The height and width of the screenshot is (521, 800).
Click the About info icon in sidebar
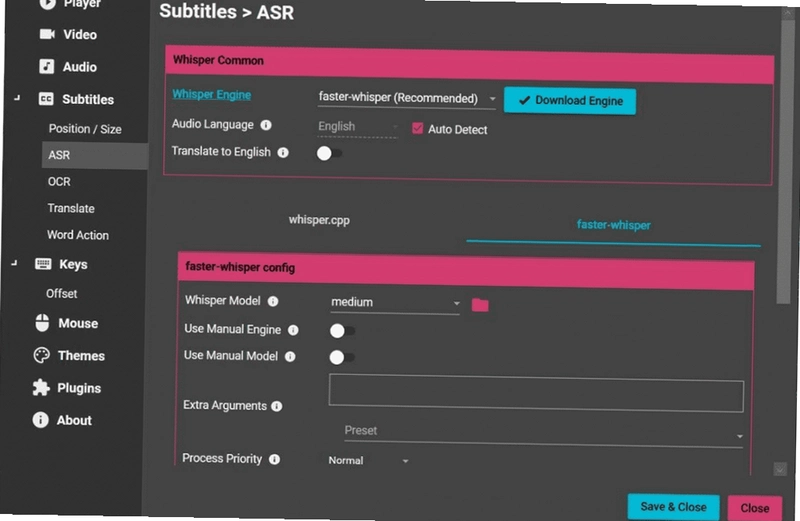[40, 419]
